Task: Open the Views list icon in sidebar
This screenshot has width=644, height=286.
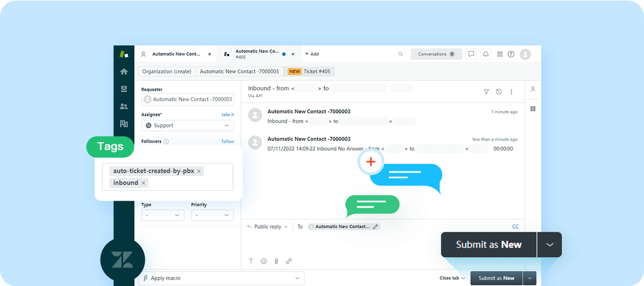Action: coord(124,89)
